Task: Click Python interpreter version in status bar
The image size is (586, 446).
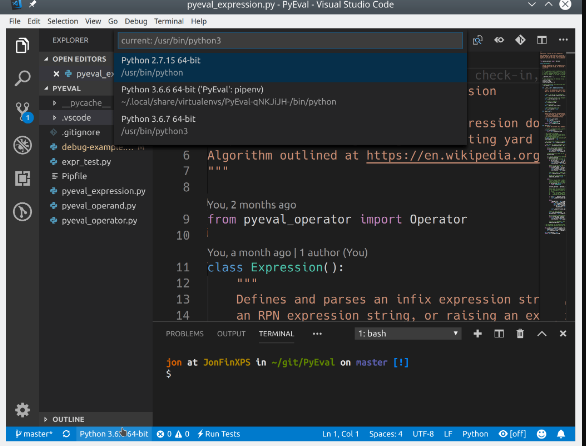Action: point(114,434)
